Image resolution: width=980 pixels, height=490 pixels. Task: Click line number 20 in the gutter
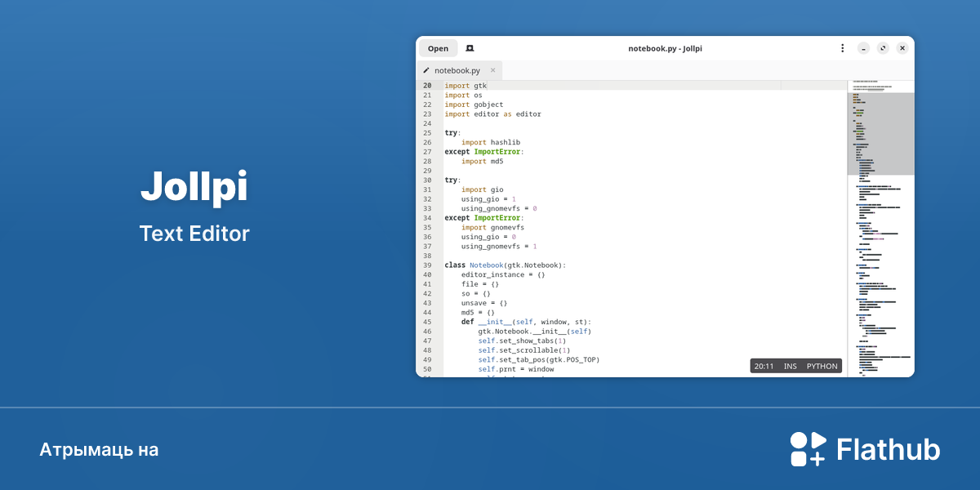[427, 86]
